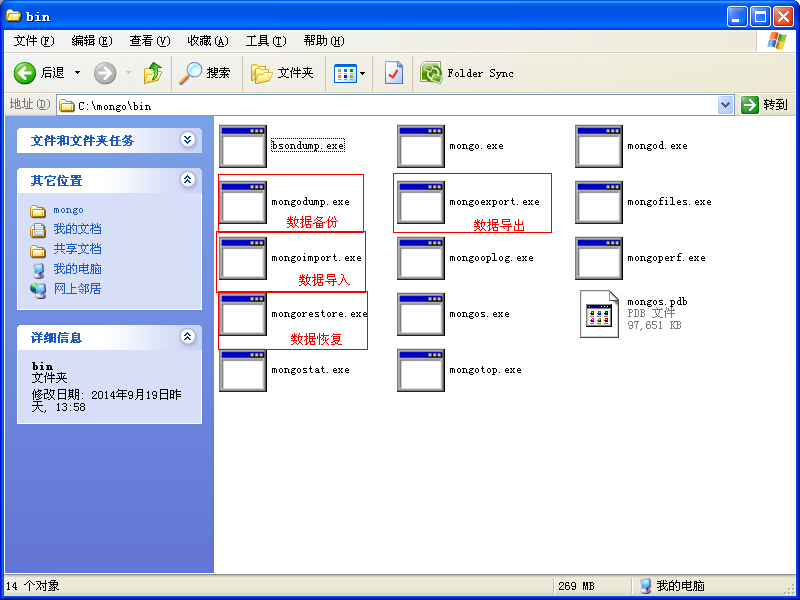Screen dimensions: 800x600
Task: Go up one folder level
Action: [x=153, y=73]
